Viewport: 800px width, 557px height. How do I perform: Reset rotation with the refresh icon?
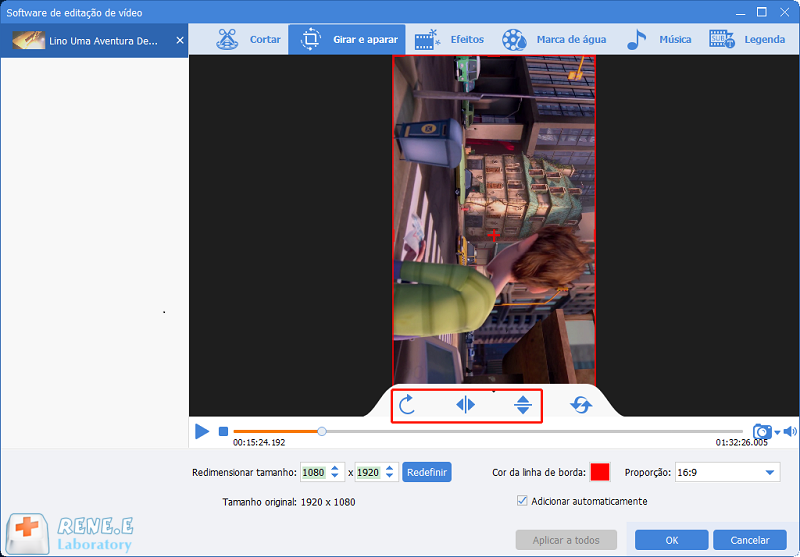click(x=581, y=405)
